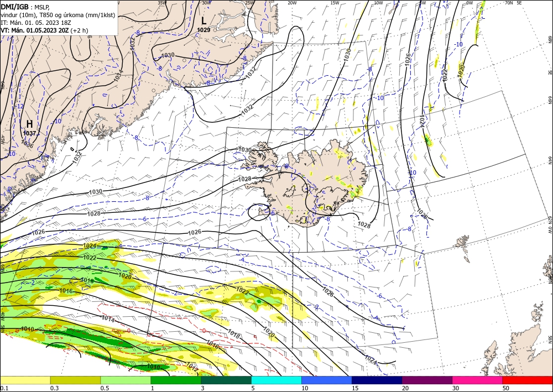Click the 'DMI/IGB : MSLP,' title text
The image size is (553, 392).
click(x=25, y=7)
